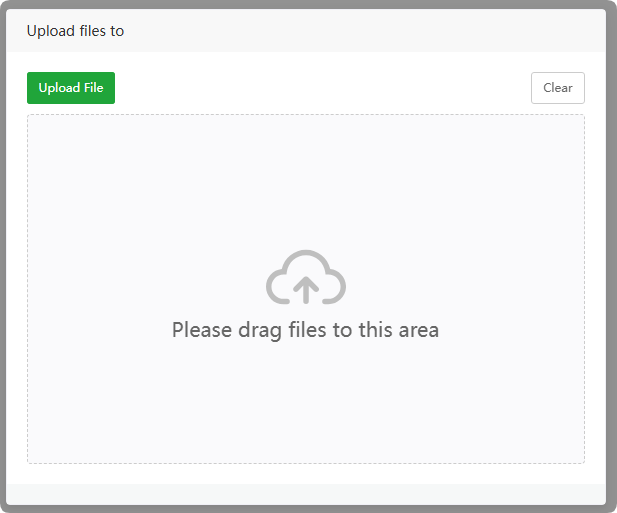This screenshot has height=513, width=617.
Task: Click the green Upload File button
Action: [71, 88]
